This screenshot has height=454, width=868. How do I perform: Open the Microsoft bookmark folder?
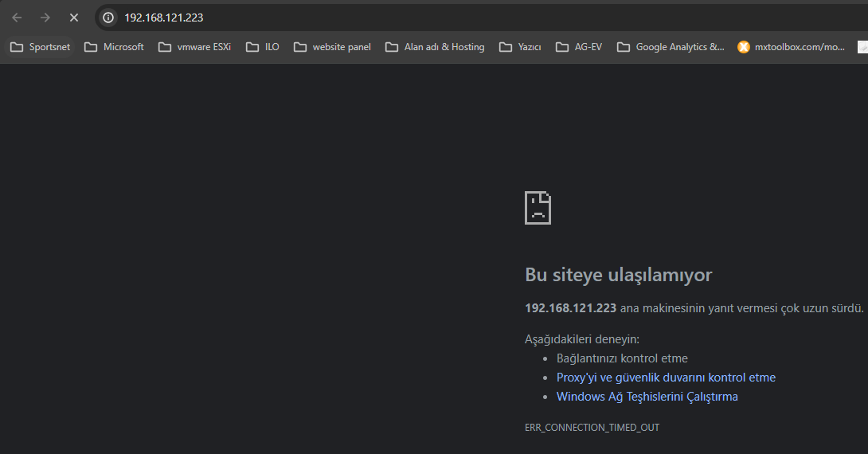[x=114, y=47]
